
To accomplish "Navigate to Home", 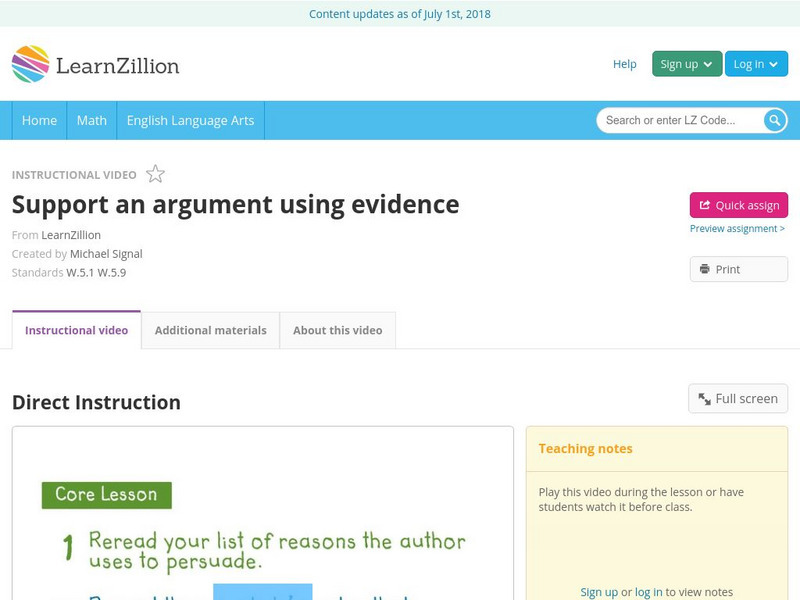I will pyautogui.click(x=39, y=120).
